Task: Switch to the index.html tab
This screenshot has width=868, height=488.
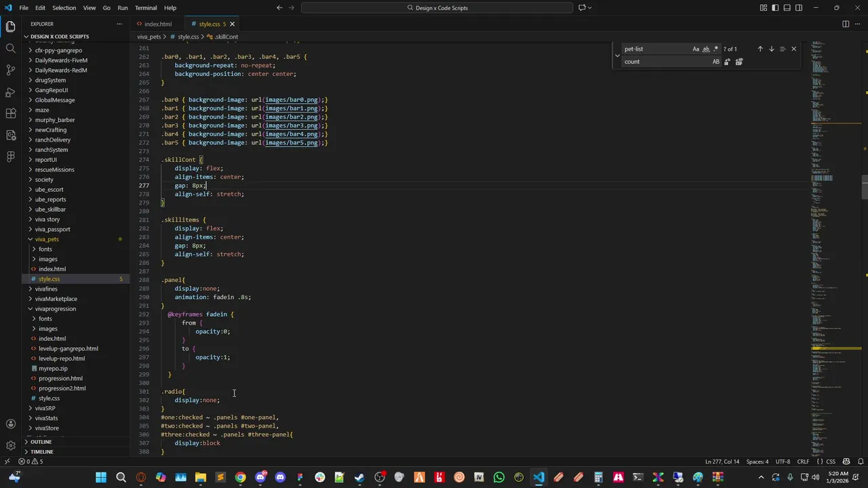Action: [x=157, y=24]
